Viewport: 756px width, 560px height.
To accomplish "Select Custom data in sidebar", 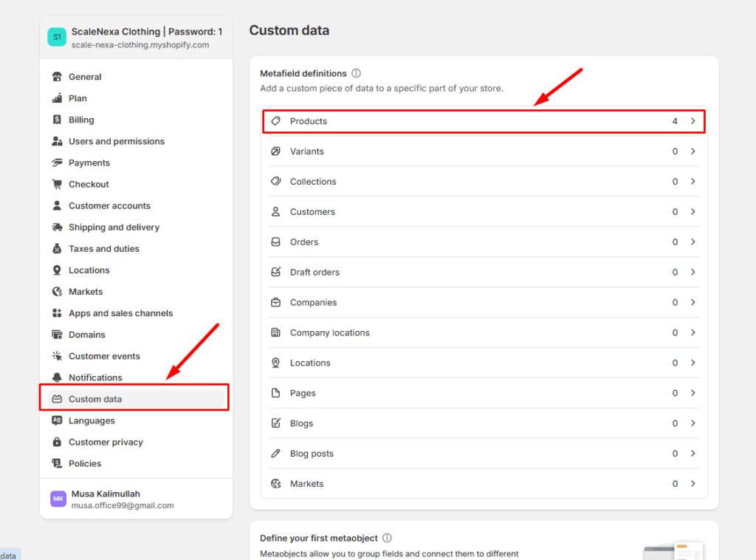I will click(x=134, y=398).
